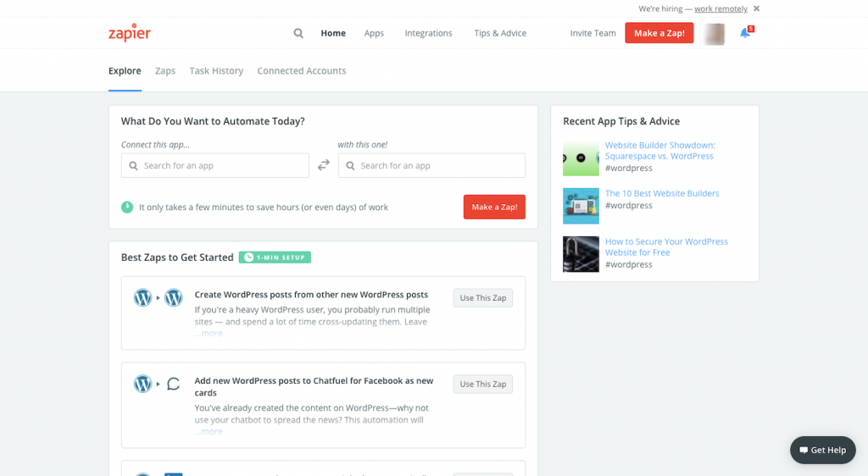Click the WordPress icon in the Chatfuel zap
This screenshot has width=868, height=476.
click(142, 384)
